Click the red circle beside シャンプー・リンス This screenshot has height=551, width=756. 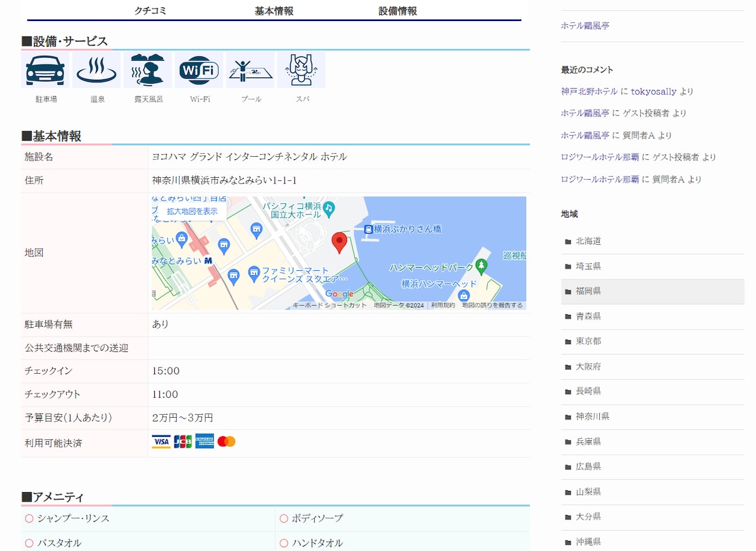pos(29,518)
